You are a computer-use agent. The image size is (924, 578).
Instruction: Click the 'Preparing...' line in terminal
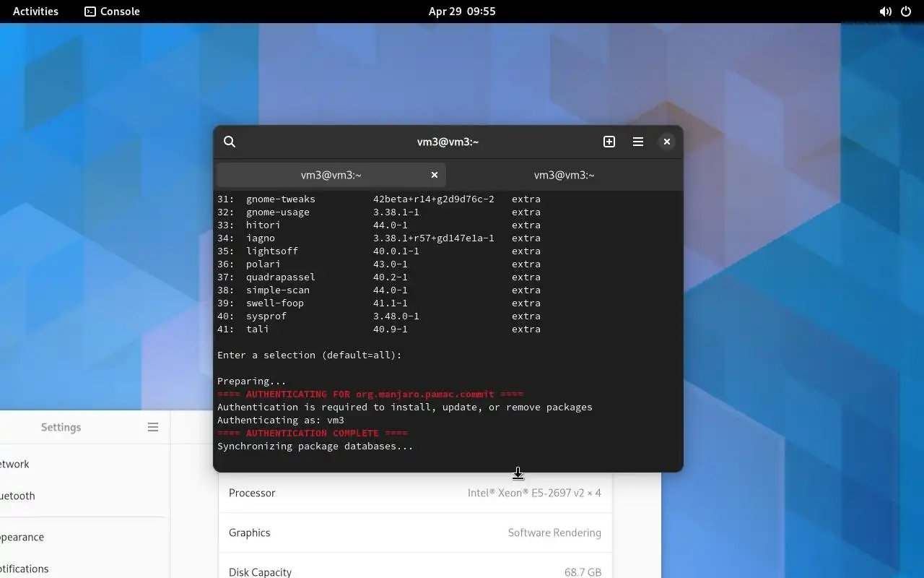(x=252, y=381)
